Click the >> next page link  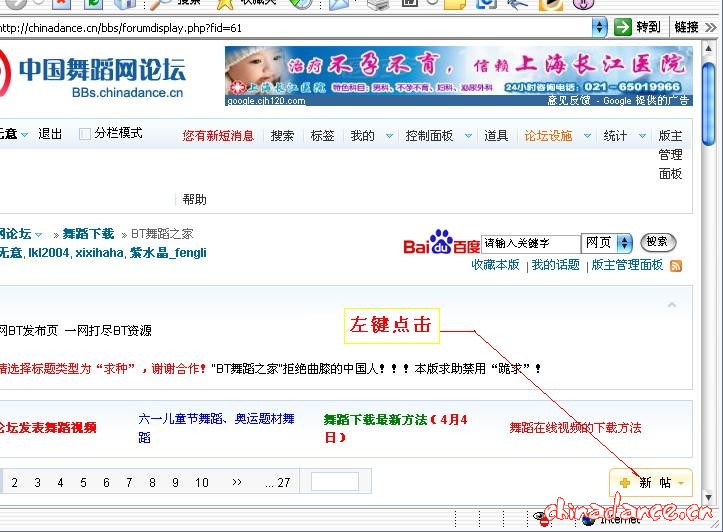point(237,482)
